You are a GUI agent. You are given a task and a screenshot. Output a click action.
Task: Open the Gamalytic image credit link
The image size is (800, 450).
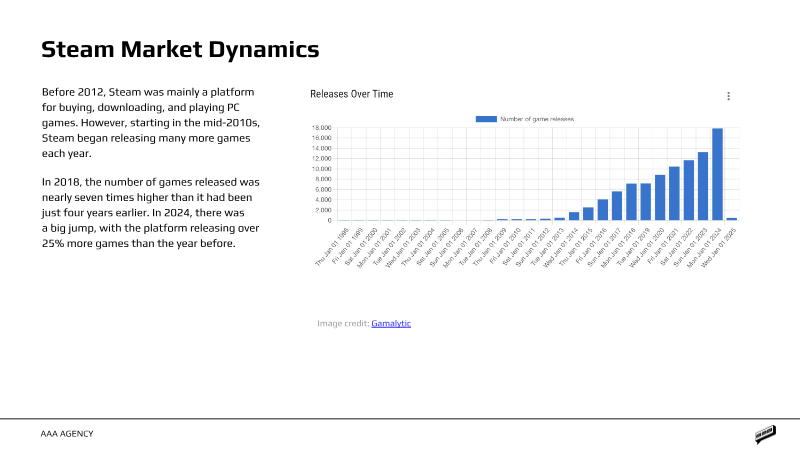391,323
